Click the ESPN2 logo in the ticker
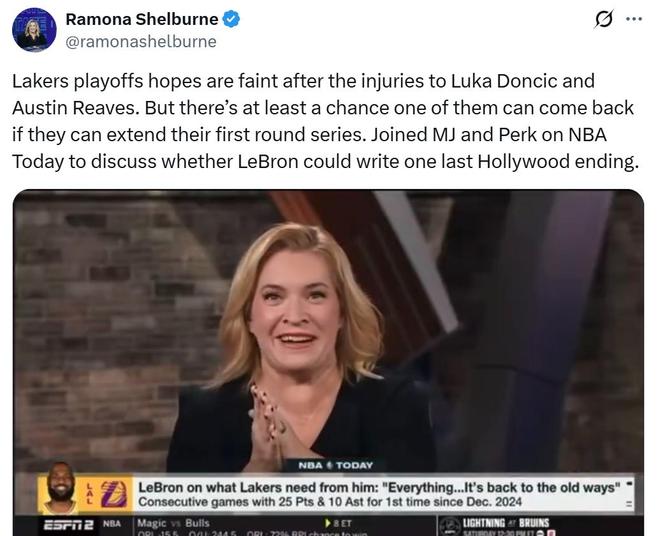 tap(69, 525)
